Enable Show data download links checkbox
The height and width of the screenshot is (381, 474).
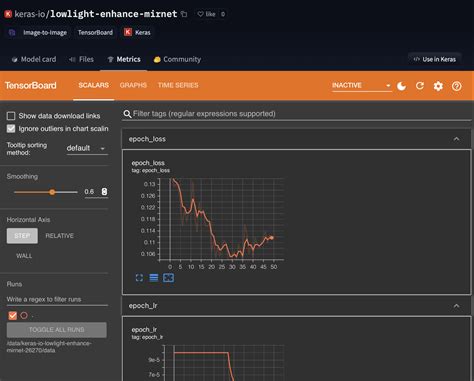[x=11, y=116]
